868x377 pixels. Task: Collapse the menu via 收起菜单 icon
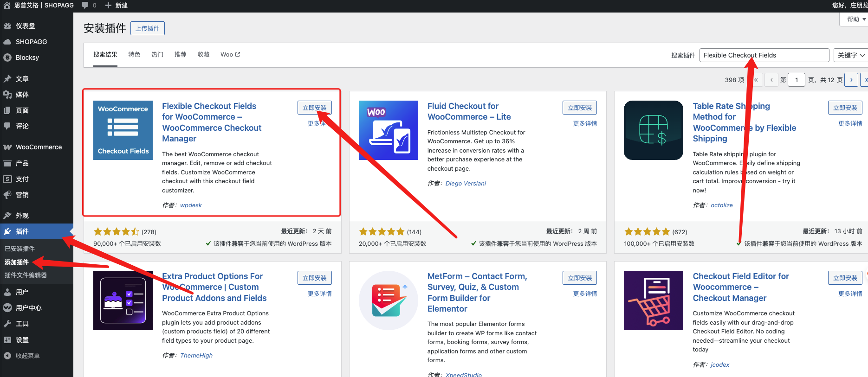[x=7, y=356]
